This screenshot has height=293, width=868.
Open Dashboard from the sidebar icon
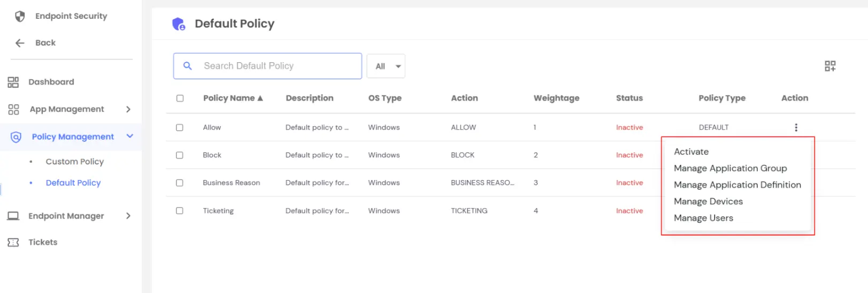(13, 82)
